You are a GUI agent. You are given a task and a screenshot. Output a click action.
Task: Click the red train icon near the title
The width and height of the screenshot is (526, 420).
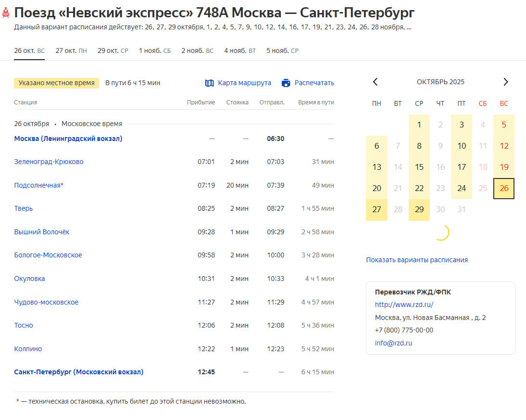click(6, 11)
